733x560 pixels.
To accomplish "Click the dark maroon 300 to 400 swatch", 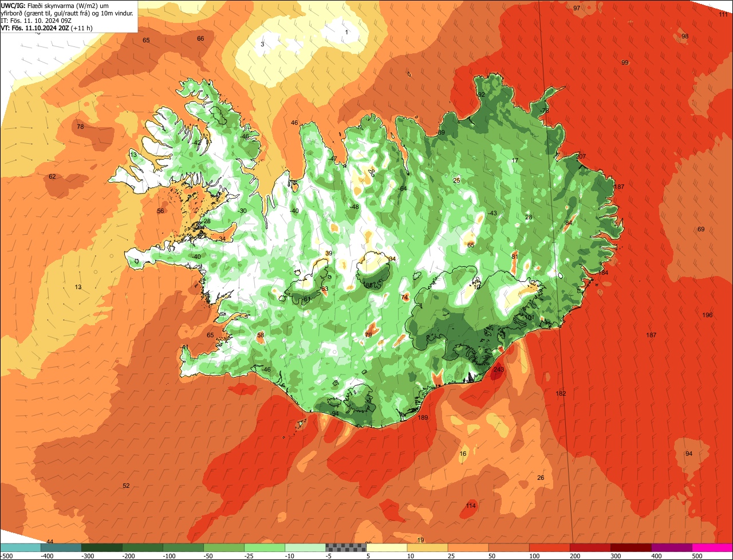I will click(x=630, y=547).
